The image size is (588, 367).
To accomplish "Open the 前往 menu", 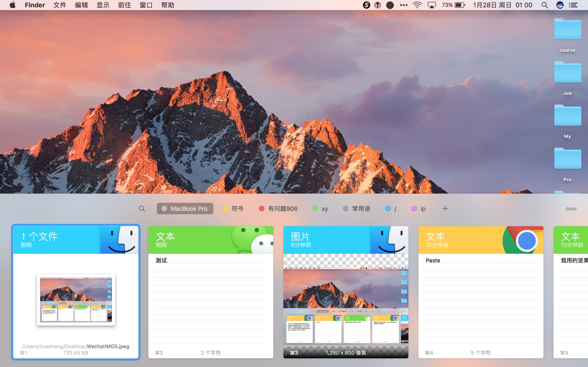I will point(124,5).
